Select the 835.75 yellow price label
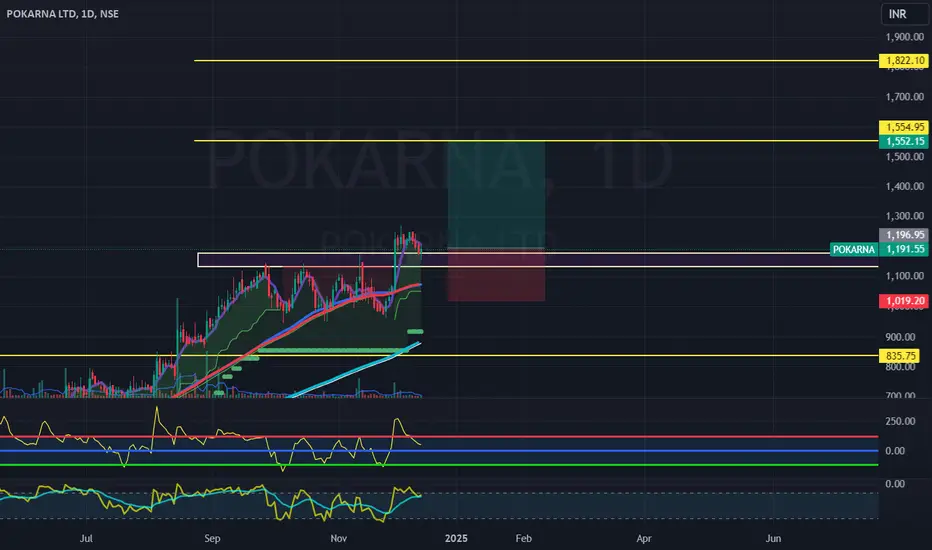 click(899, 356)
